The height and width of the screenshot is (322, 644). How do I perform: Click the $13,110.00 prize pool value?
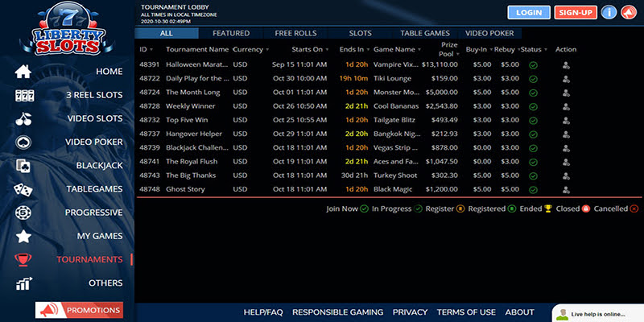[440, 64]
